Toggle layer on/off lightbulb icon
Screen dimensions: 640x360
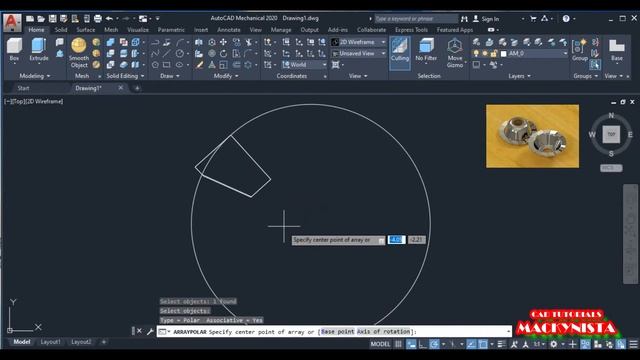(x=476, y=53)
